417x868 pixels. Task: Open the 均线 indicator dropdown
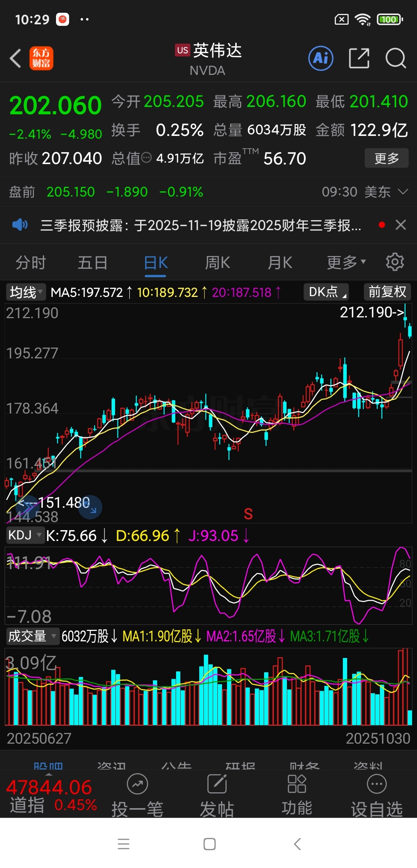click(25, 292)
